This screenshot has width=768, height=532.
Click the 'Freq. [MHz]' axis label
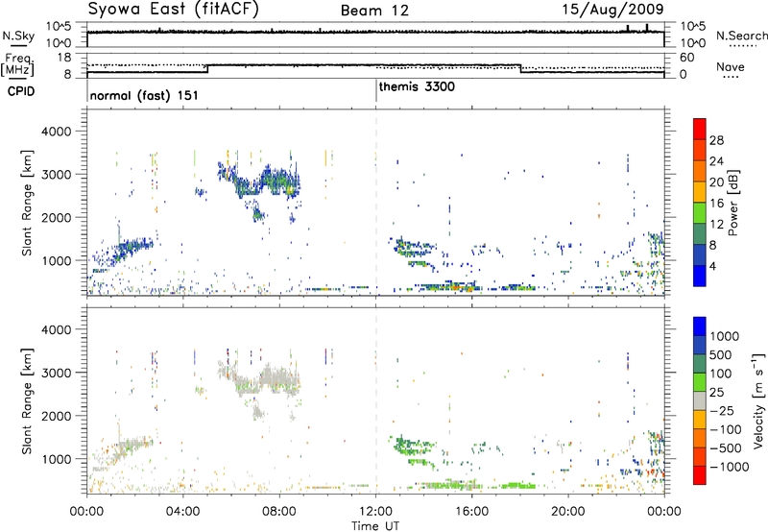(17, 64)
